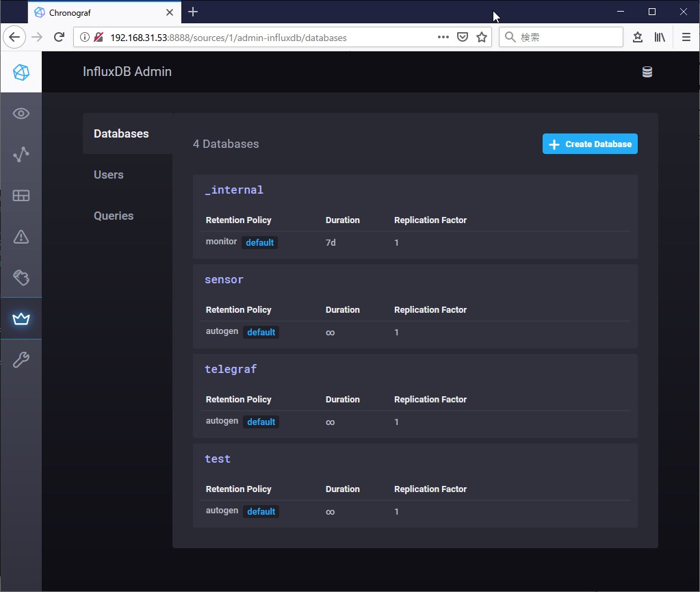Open Dashboards grid icon in sidebar
The width and height of the screenshot is (700, 592).
(21, 196)
